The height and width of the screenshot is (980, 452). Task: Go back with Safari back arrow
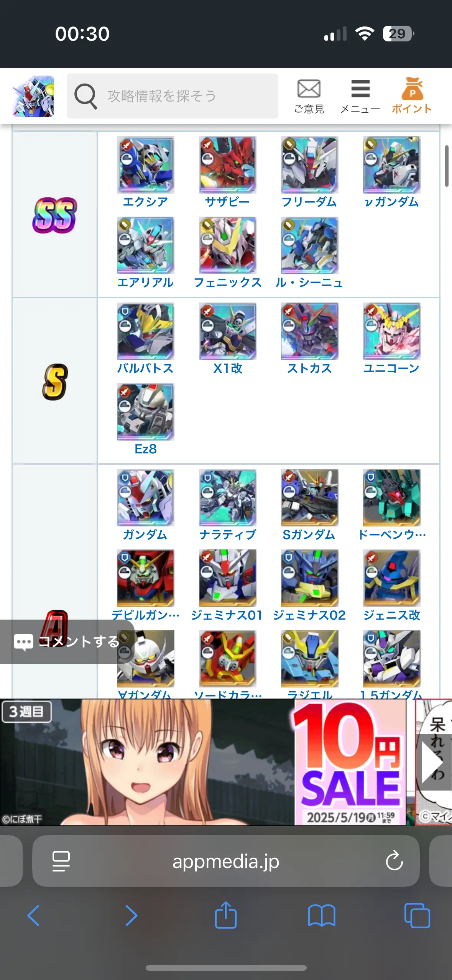click(x=34, y=916)
